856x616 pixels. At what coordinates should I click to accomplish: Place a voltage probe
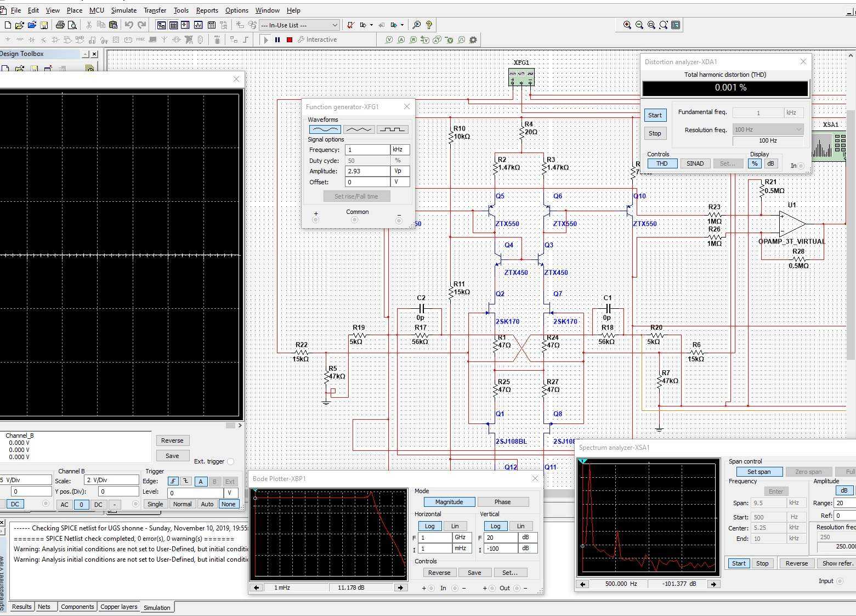389,39
